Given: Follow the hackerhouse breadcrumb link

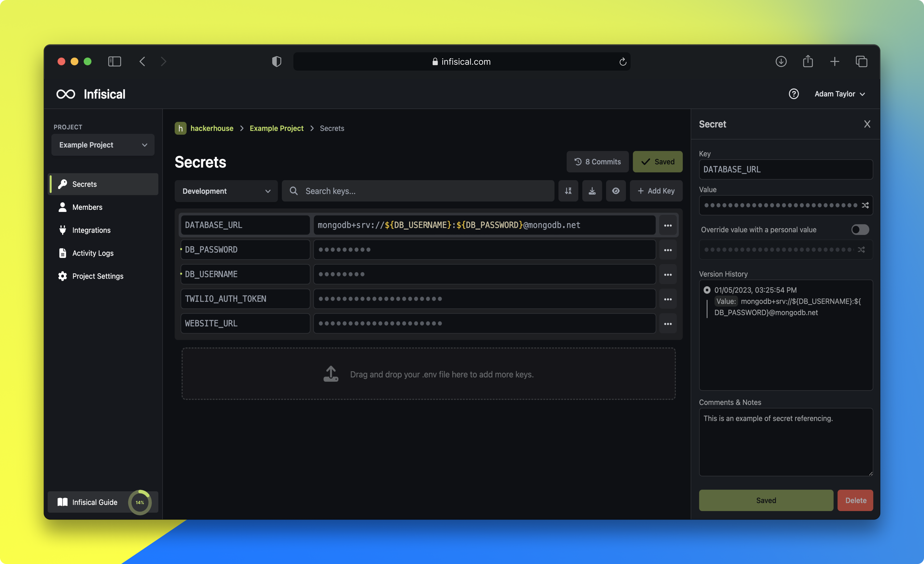Looking at the screenshot, I should tap(212, 128).
